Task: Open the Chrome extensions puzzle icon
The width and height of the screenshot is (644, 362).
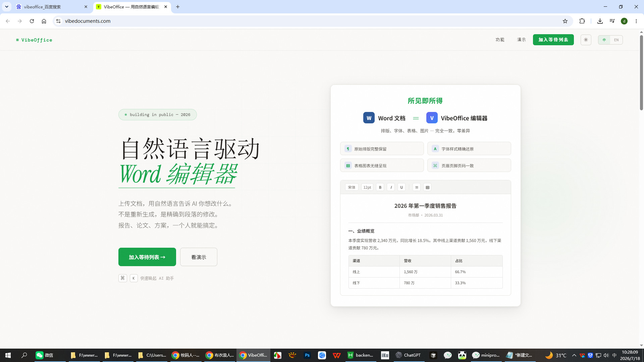Action: point(582,21)
